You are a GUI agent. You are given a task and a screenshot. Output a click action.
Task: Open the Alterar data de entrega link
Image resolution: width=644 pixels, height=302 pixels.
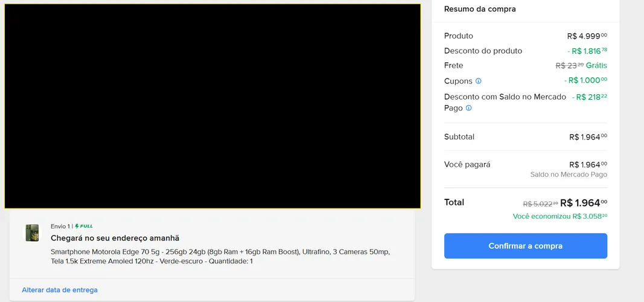coord(60,290)
